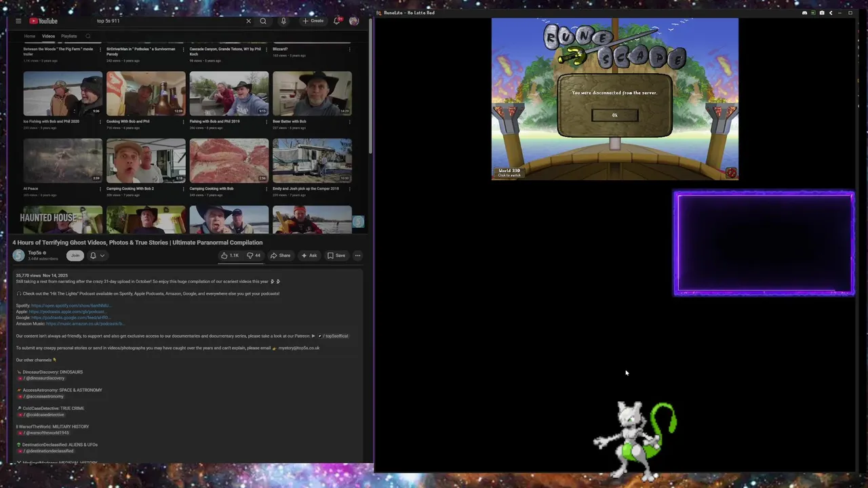The width and height of the screenshot is (868, 488).
Task: Dislike the video showing 44
Action: click(x=254, y=256)
